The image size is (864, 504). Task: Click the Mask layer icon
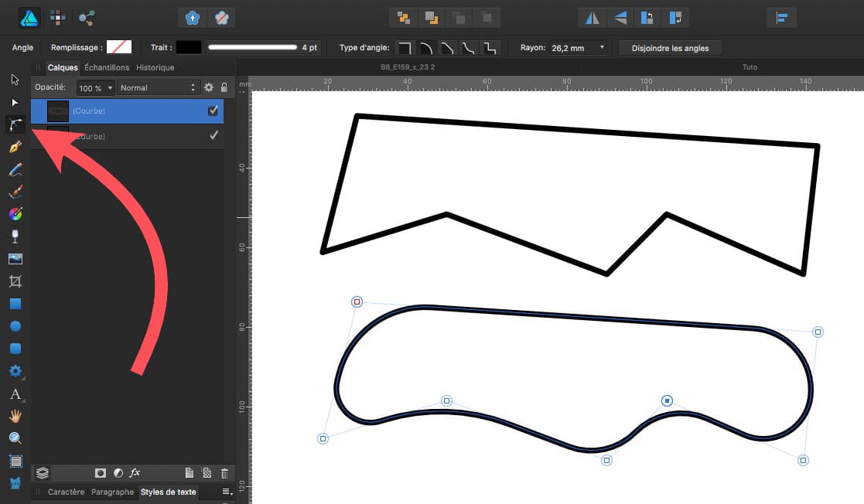tap(101, 473)
